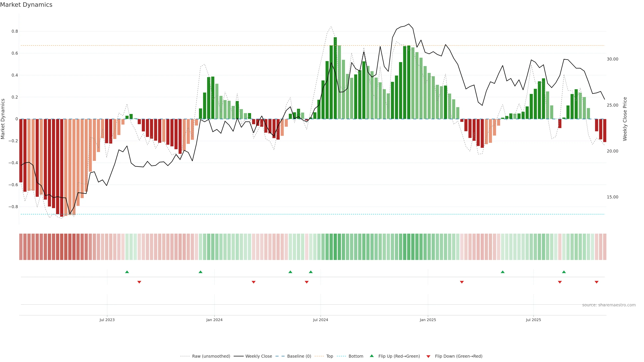The width and height of the screenshot is (644, 362).
Task: Click the Jul 2024 x-axis label
Action: click(320, 320)
